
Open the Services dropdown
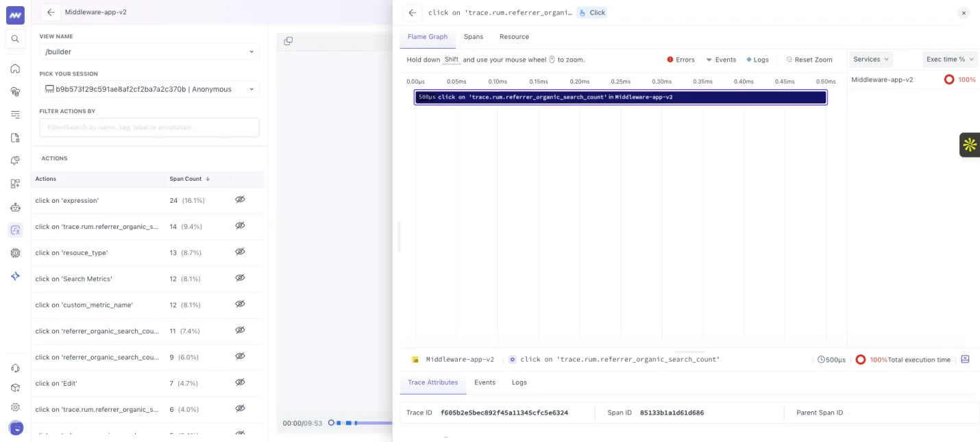coord(871,60)
